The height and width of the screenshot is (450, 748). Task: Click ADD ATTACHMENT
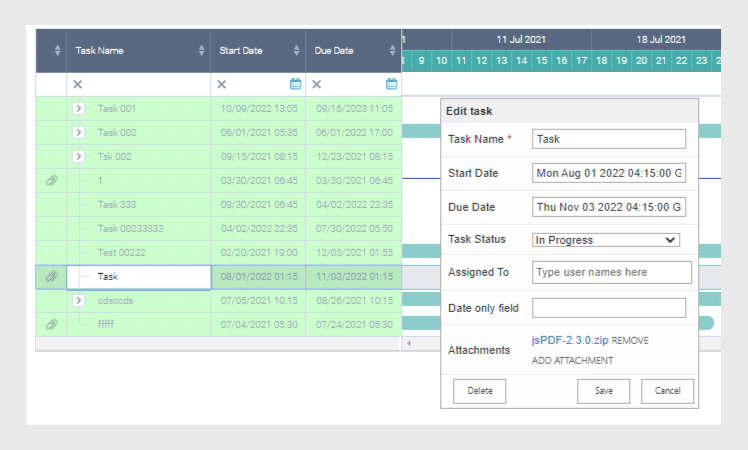(x=572, y=361)
